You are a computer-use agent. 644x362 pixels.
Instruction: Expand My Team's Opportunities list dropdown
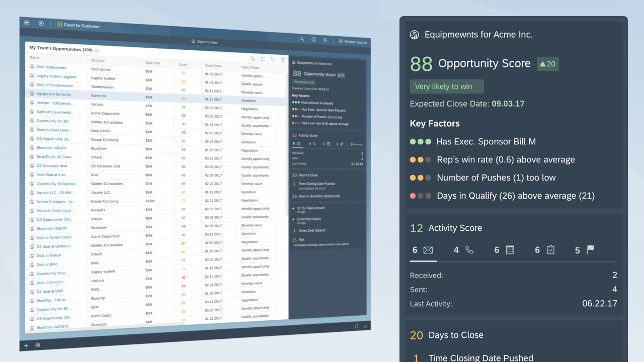(x=97, y=50)
